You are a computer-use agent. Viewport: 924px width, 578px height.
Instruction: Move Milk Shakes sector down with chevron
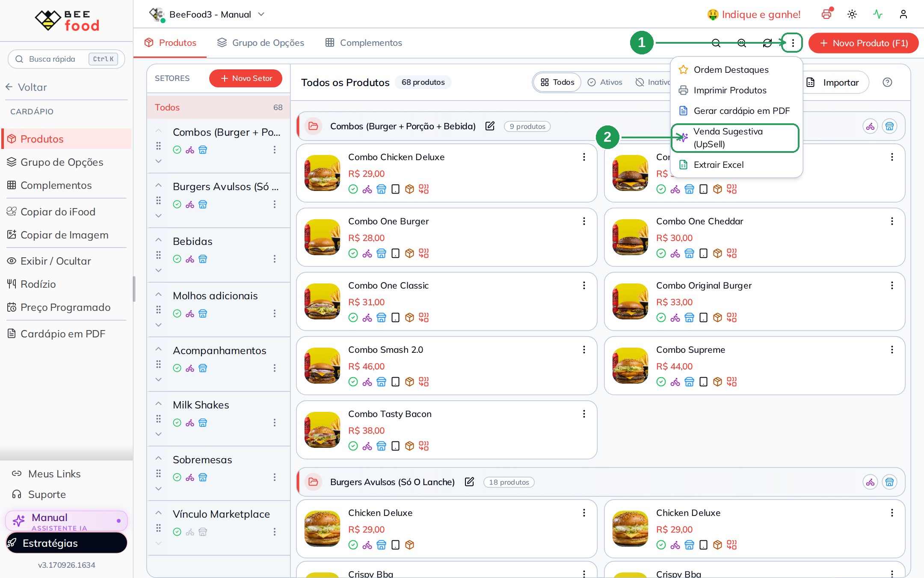pos(158,434)
